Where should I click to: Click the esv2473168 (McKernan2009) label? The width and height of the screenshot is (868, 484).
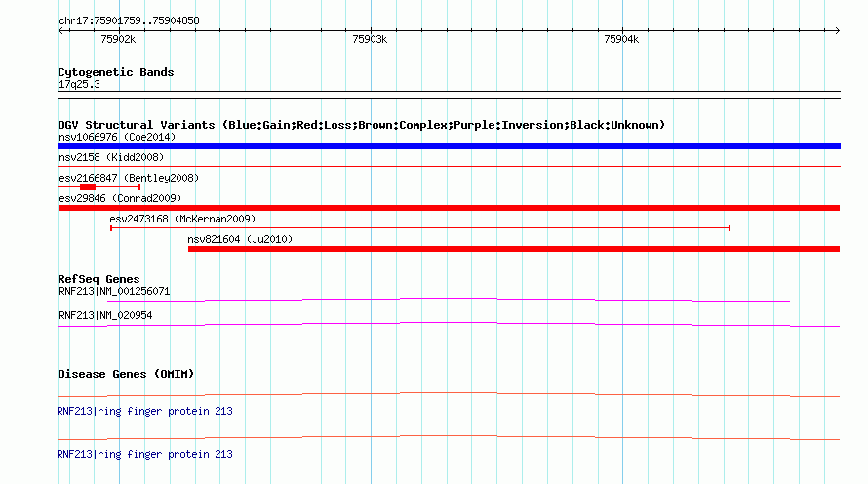(182, 219)
